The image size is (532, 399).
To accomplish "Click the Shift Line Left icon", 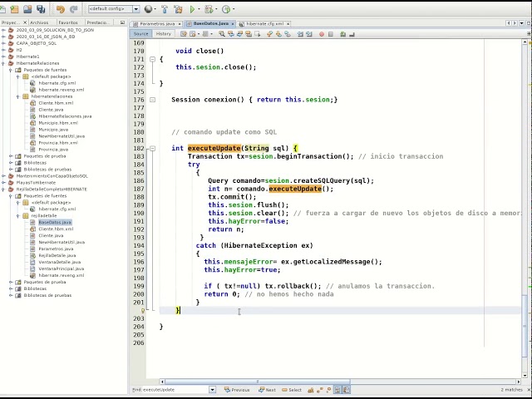I will 300,34.
